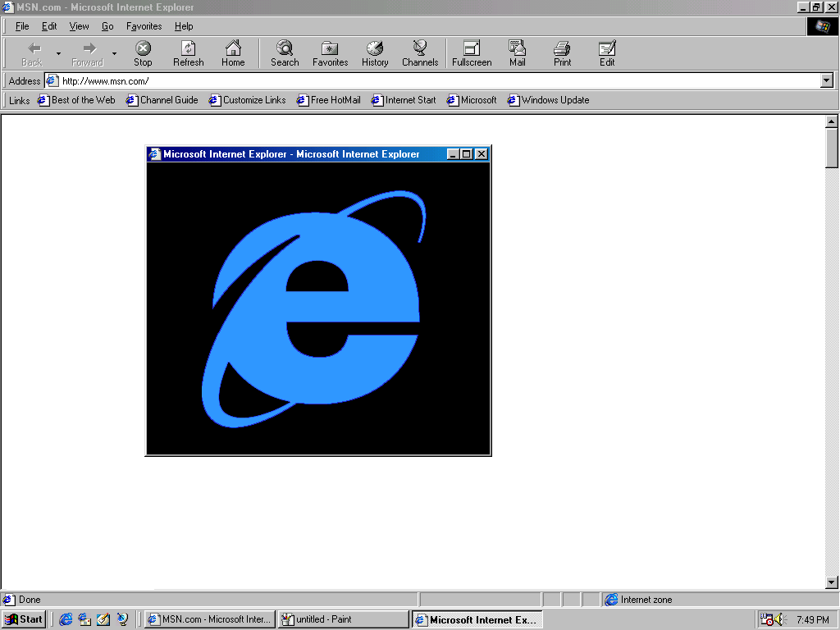Open the Search pane
The width and height of the screenshot is (840, 630).
pyautogui.click(x=285, y=53)
